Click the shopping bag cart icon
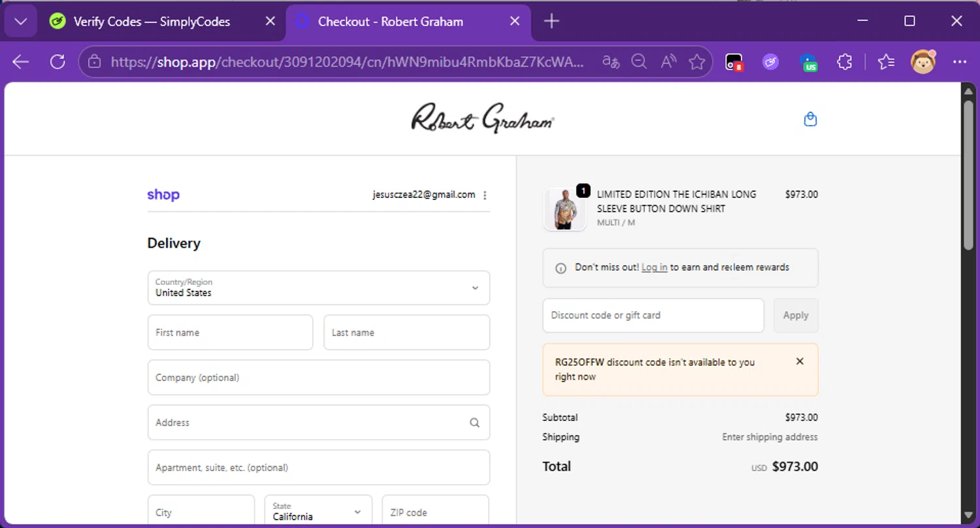 810,120
